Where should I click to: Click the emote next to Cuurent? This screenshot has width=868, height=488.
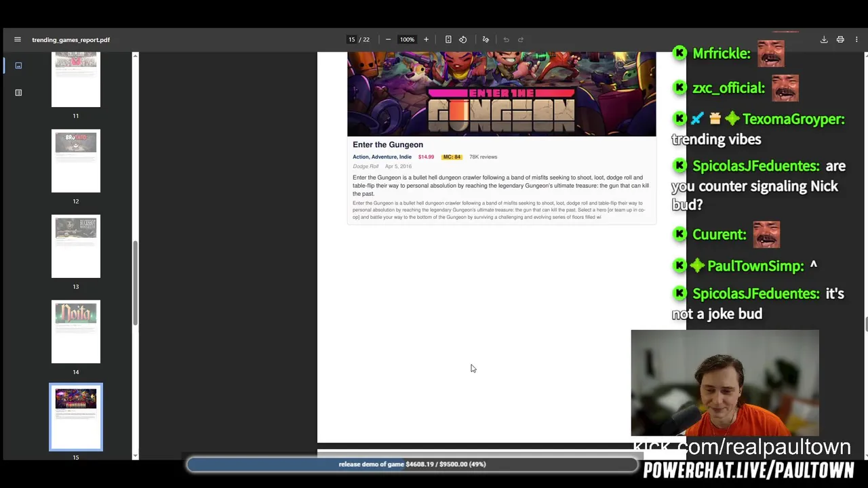coord(766,235)
